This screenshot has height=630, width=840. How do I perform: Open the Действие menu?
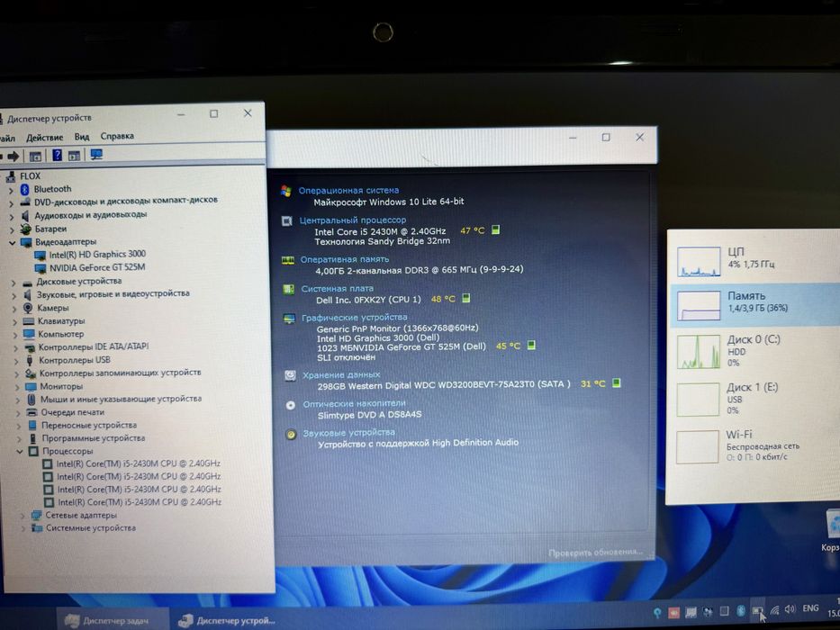[44, 138]
